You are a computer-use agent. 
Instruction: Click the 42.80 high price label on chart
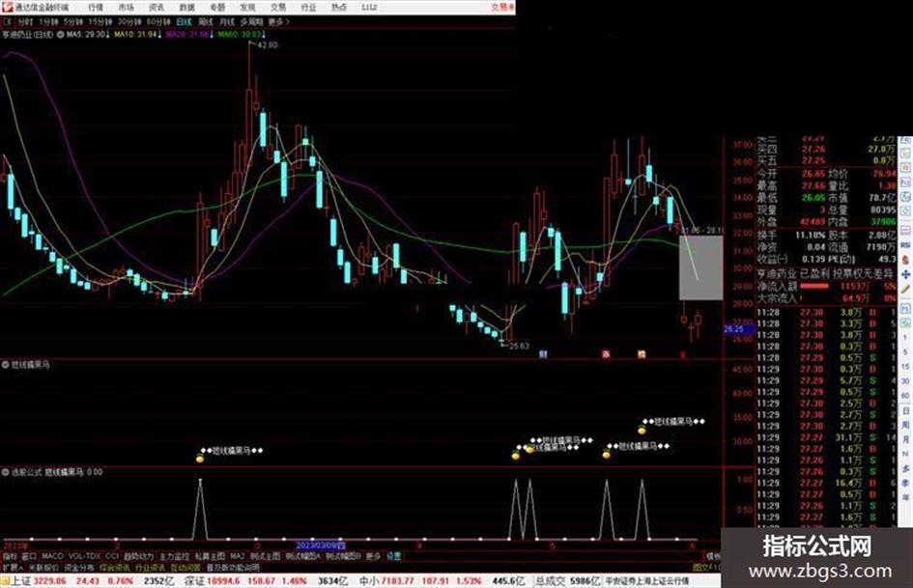pyautogui.click(x=268, y=44)
